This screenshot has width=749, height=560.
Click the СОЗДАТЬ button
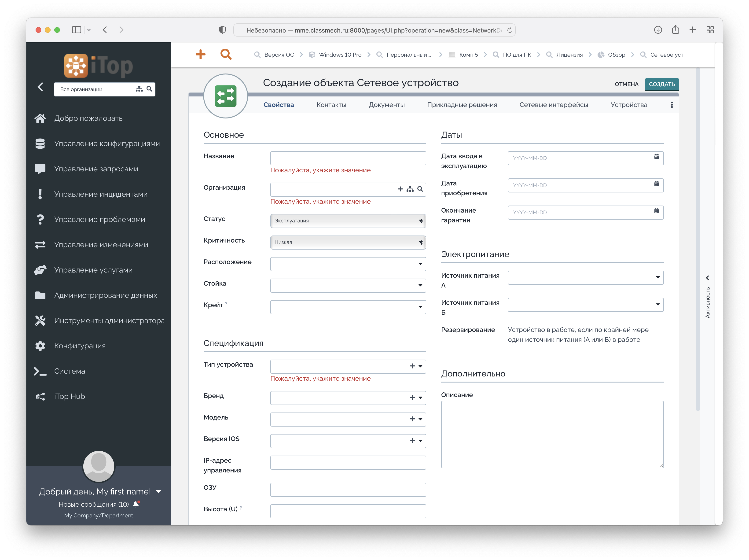[x=662, y=84]
